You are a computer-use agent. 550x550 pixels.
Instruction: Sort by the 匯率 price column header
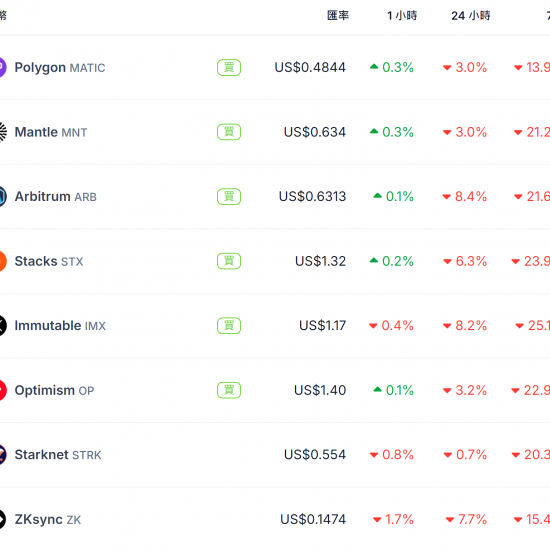(338, 15)
